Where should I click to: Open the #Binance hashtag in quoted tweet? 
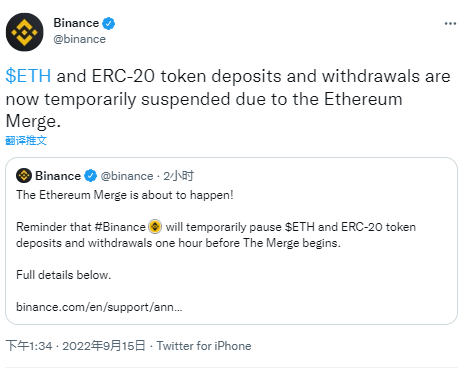click(120, 227)
